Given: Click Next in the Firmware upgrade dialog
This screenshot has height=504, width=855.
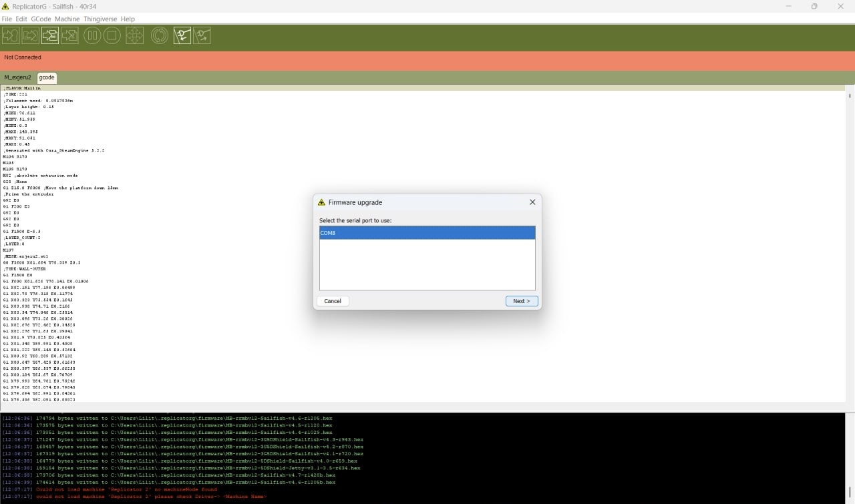Looking at the screenshot, I should [x=521, y=301].
